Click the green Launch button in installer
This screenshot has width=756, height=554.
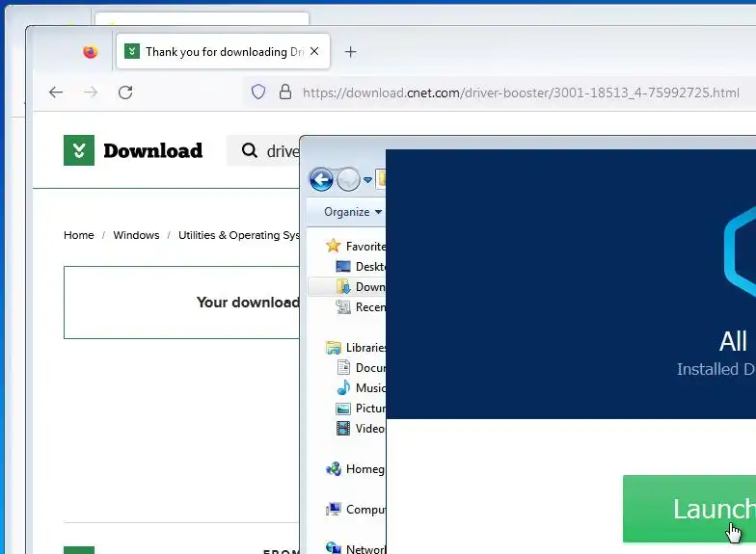tap(689, 509)
